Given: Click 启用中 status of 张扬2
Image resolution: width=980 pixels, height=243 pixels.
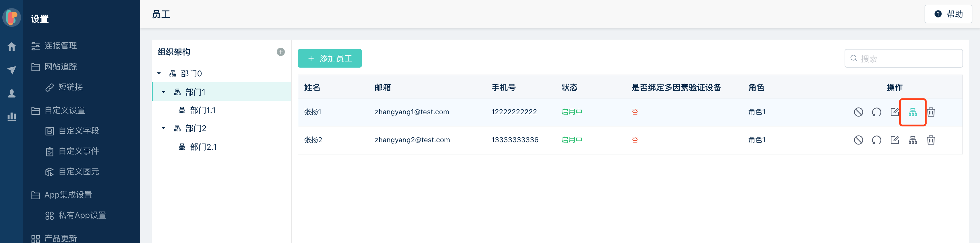Looking at the screenshot, I should point(572,140).
